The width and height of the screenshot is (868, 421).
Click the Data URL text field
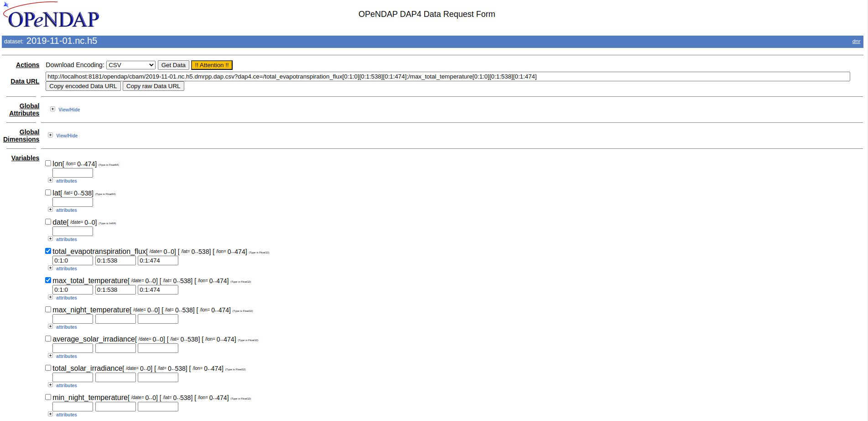pyautogui.click(x=447, y=77)
